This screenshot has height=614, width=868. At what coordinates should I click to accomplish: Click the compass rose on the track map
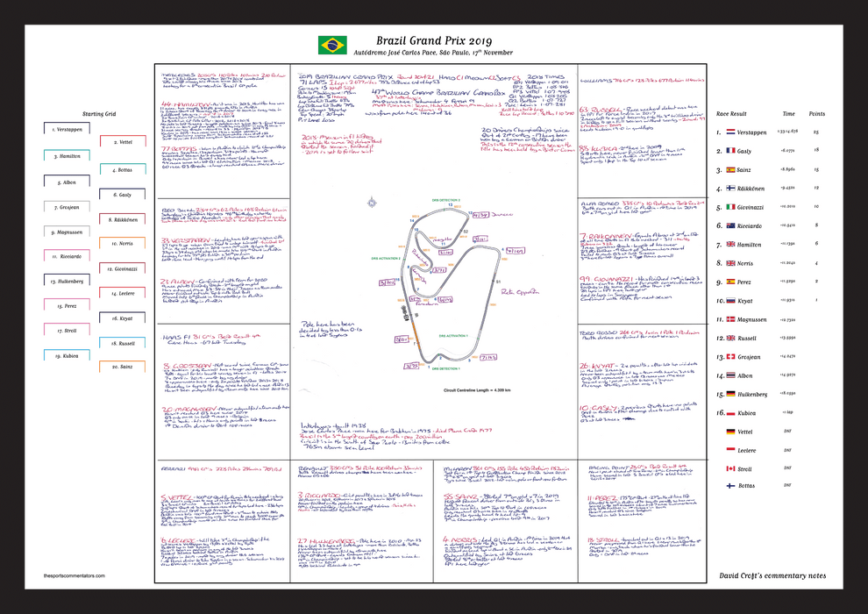point(372,202)
